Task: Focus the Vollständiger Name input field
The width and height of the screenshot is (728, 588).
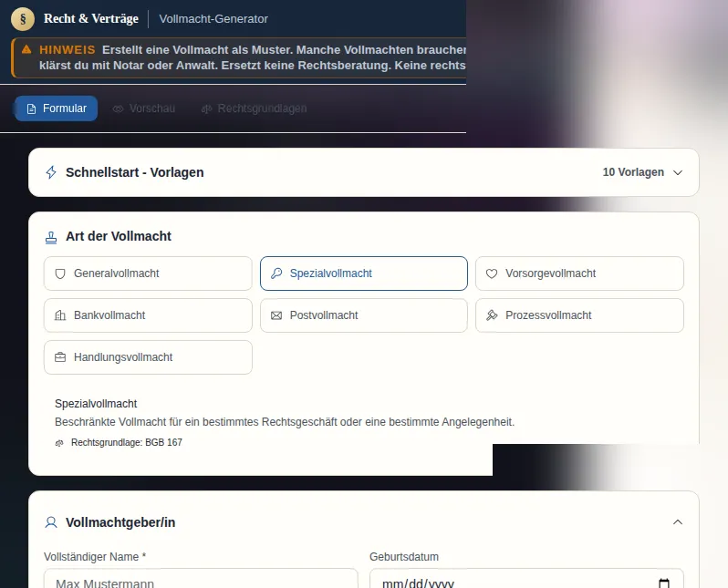Action: [x=201, y=579]
